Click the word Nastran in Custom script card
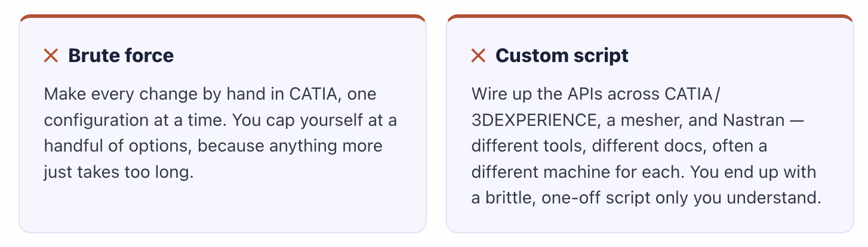 754,121
